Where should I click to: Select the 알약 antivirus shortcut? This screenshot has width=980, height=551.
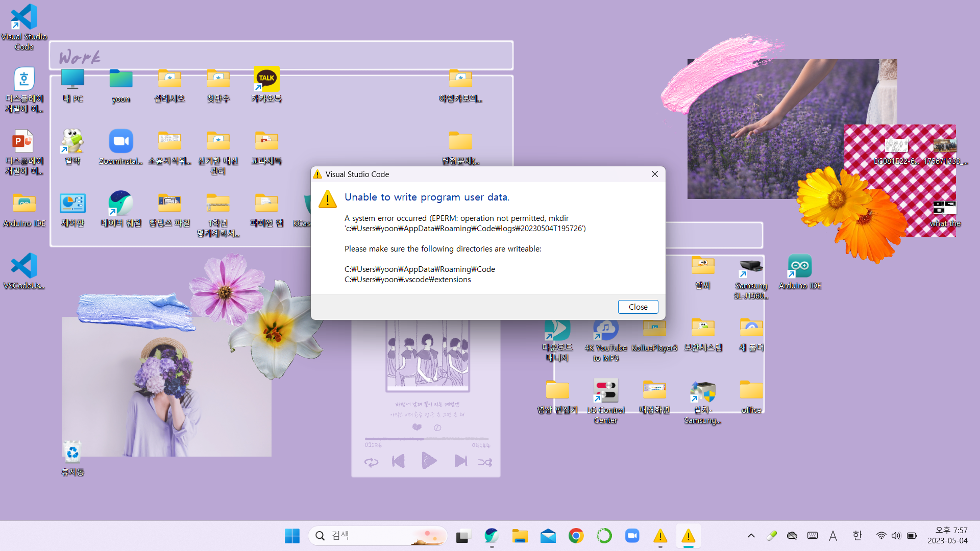(x=72, y=147)
